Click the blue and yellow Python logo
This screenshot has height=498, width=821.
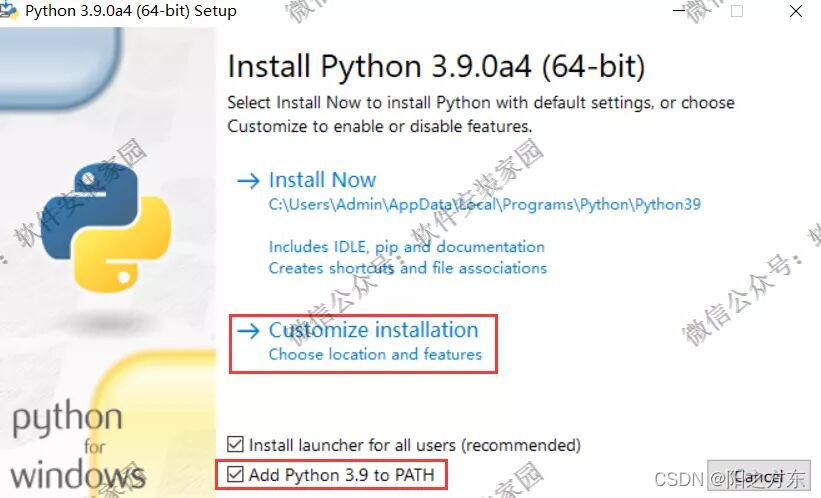[x=106, y=226]
